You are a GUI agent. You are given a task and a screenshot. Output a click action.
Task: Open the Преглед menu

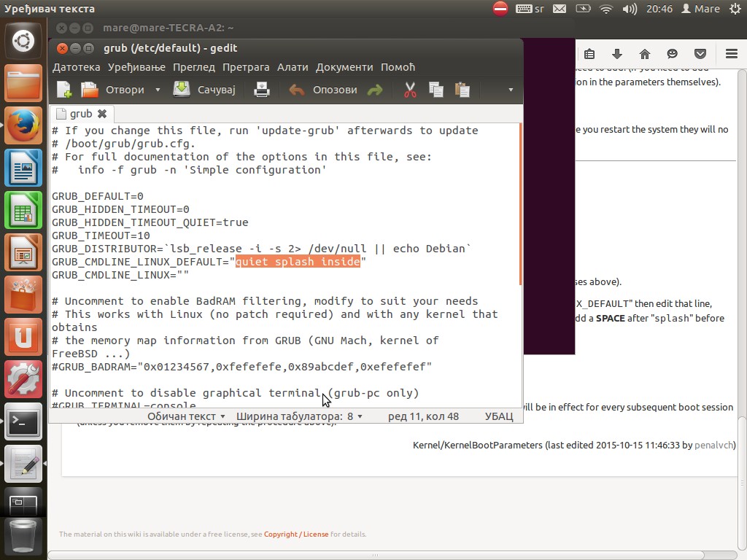[x=194, y=67]
